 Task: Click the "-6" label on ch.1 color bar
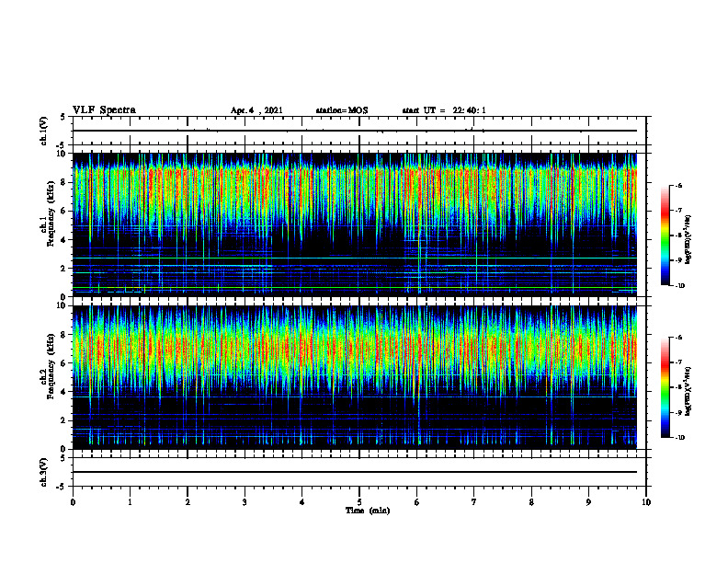coord(679,185)
